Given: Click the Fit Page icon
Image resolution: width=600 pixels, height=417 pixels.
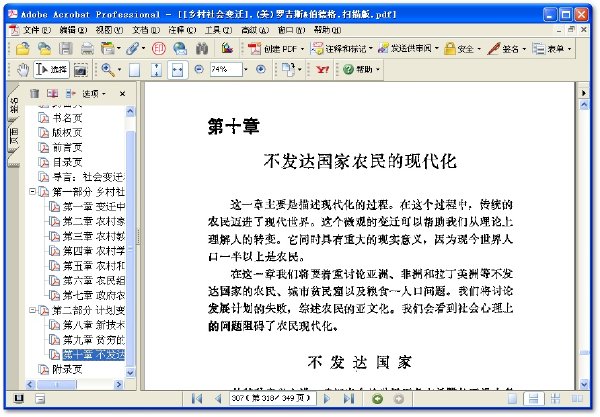Looking at the screenshot, I should (156, 70).
